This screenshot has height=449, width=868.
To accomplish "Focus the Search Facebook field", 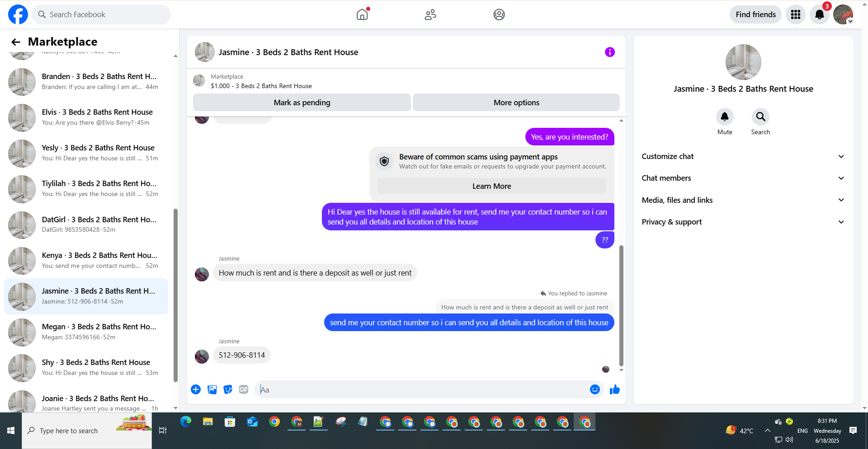I will (x=101, y=14).
